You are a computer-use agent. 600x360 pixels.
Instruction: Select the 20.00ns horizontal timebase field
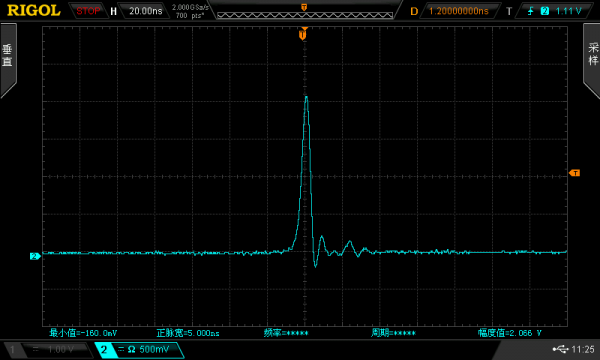(145, 11)
